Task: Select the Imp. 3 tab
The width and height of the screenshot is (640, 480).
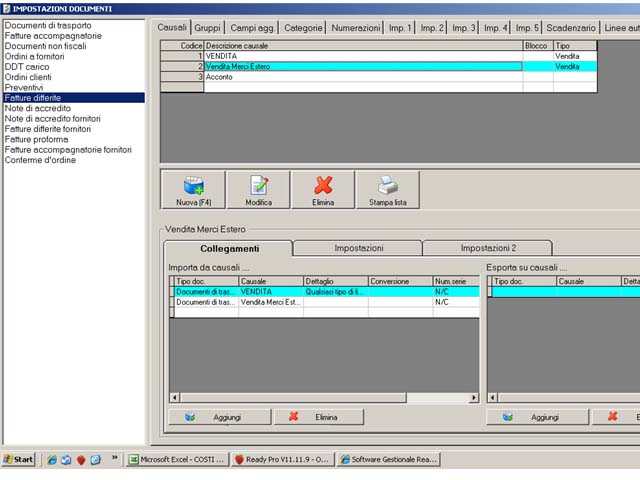Action: tap(464, 28)
